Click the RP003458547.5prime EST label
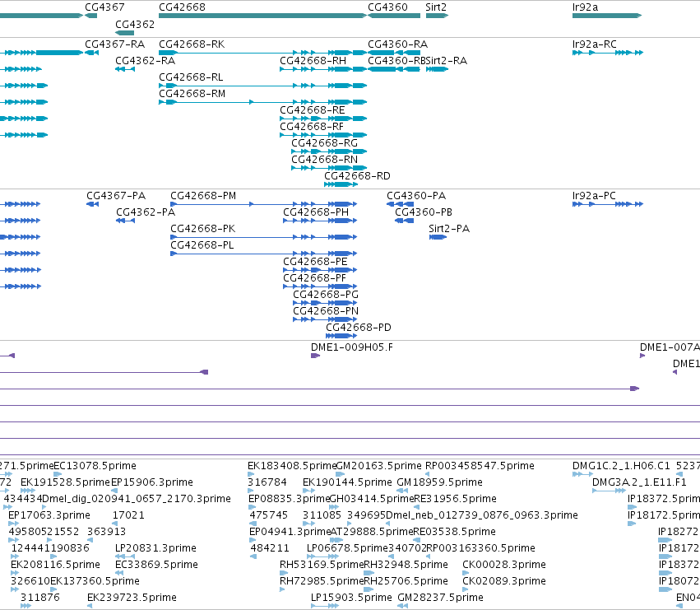 pos(480,466)
